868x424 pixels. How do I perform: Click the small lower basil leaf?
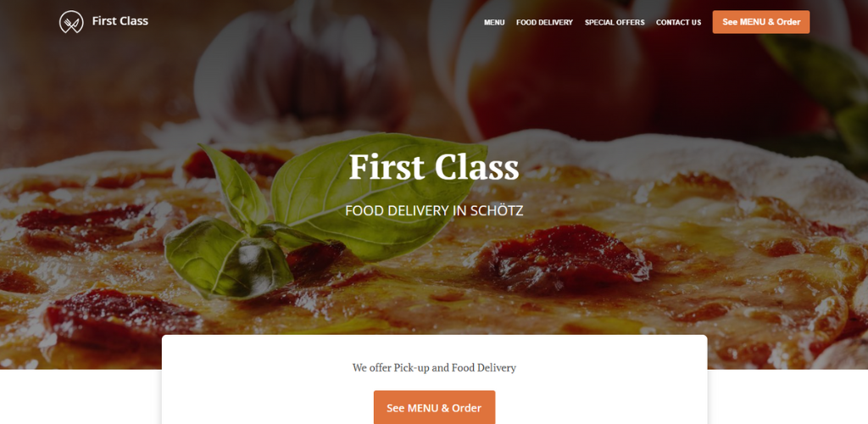[228, 258]
